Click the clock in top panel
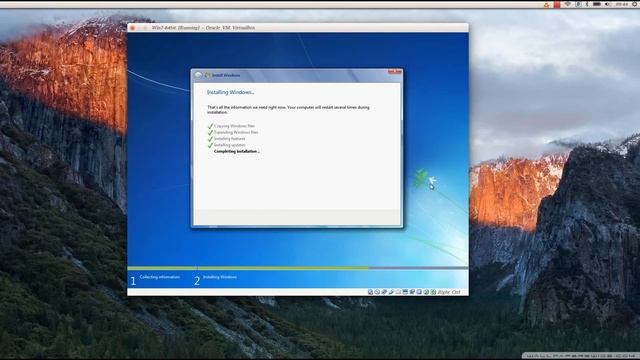The height and width of the screenshot is (360, 640). 622,4
